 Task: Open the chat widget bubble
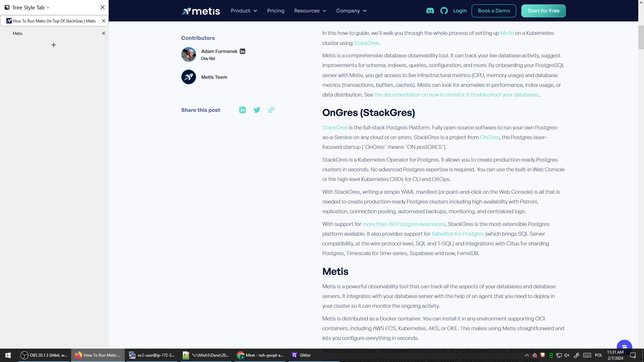pos(624,346)
